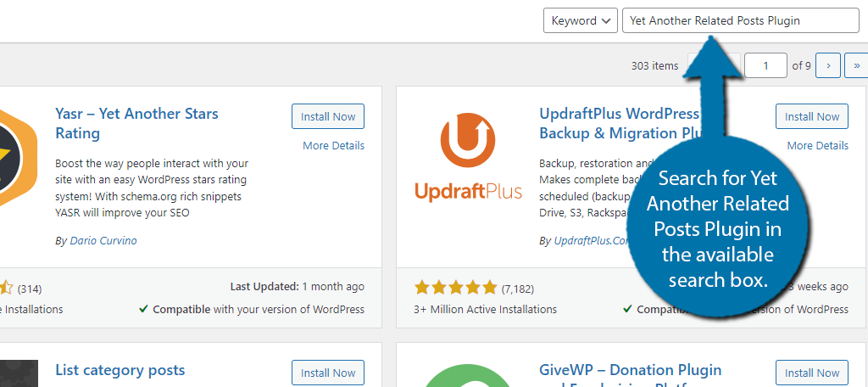
Task: Click the 314 ratings count for Yasr
Action: point(30,289)
